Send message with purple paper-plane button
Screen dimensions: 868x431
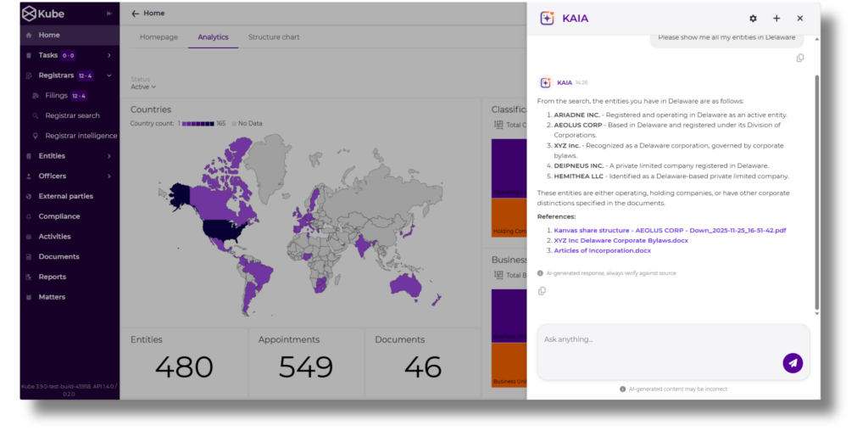coord(793,363)
